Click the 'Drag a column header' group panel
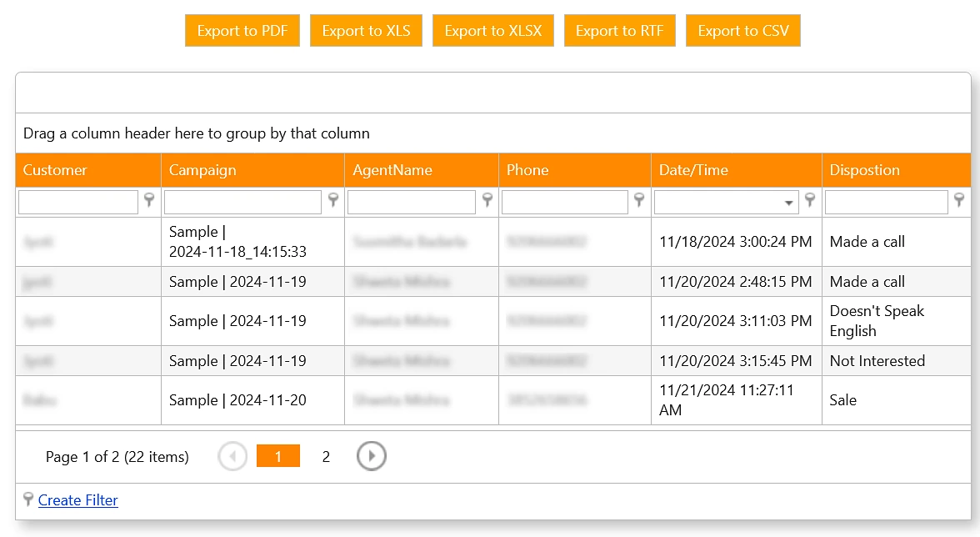Image resolution: width=980 pixels, height=537 pixels. point(493,133)
